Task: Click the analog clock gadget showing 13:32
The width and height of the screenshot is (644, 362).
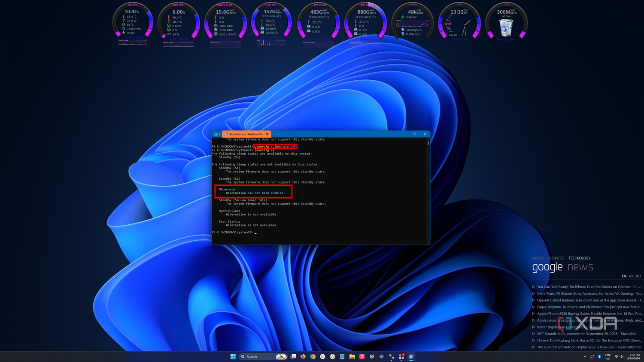Action: click(x=459, y=22)
